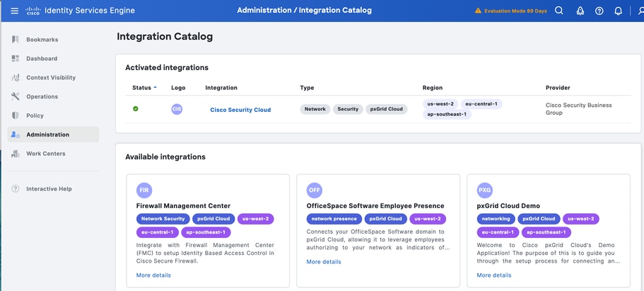Click the Region column header

[433, 88]
